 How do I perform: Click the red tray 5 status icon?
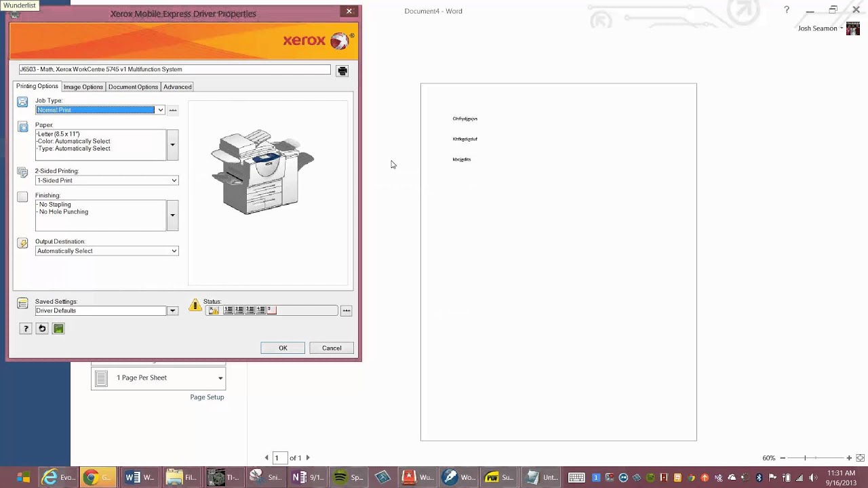272,310
